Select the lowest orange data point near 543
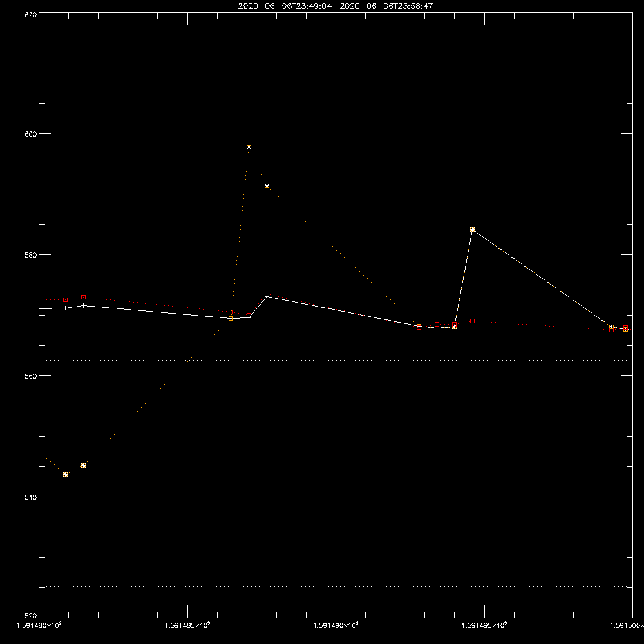This screenshot has width=644, height=644. pos(65,475)
